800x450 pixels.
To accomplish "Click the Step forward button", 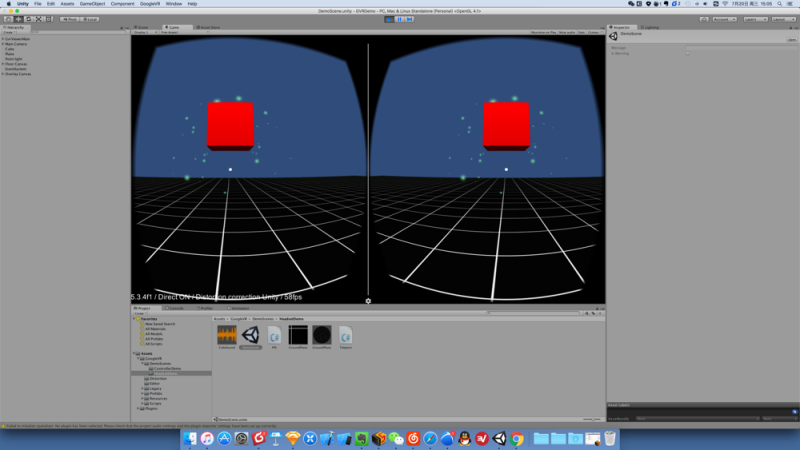I will tap(410, 19).
